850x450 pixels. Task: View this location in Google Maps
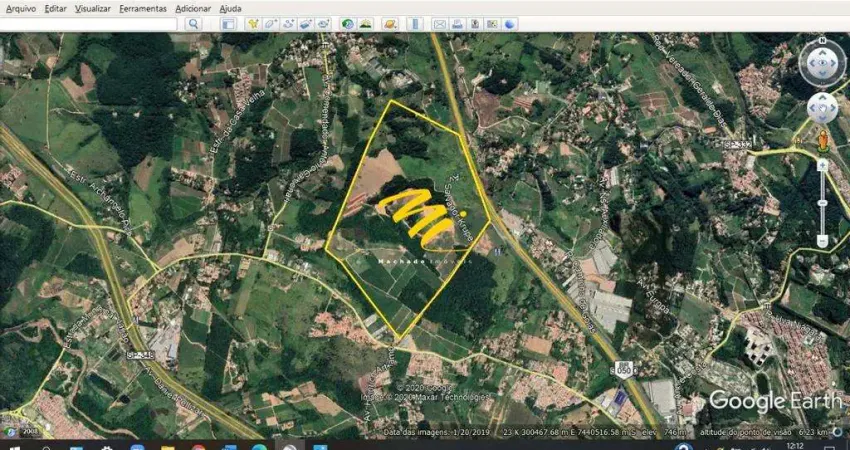[x=492, y=24]
